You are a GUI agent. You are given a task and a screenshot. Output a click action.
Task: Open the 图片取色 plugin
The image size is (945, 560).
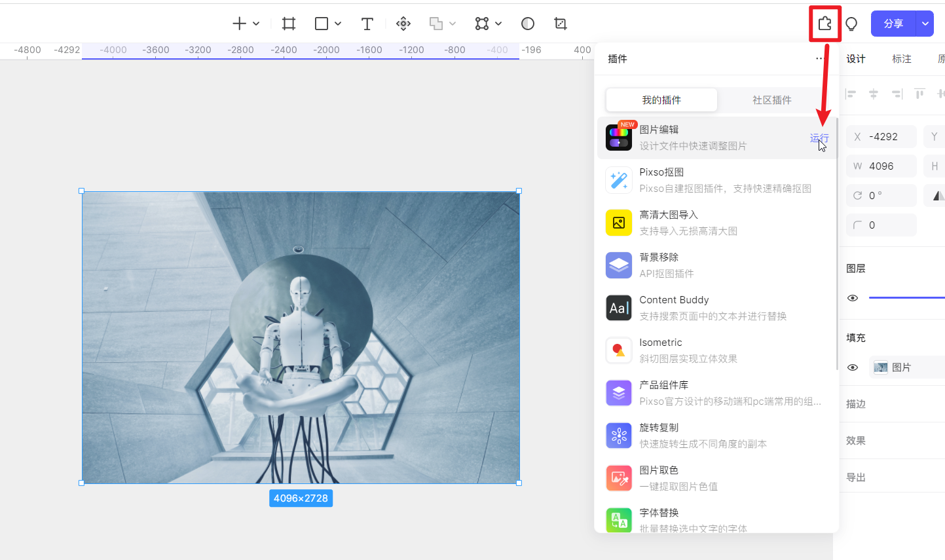[718, 478]
